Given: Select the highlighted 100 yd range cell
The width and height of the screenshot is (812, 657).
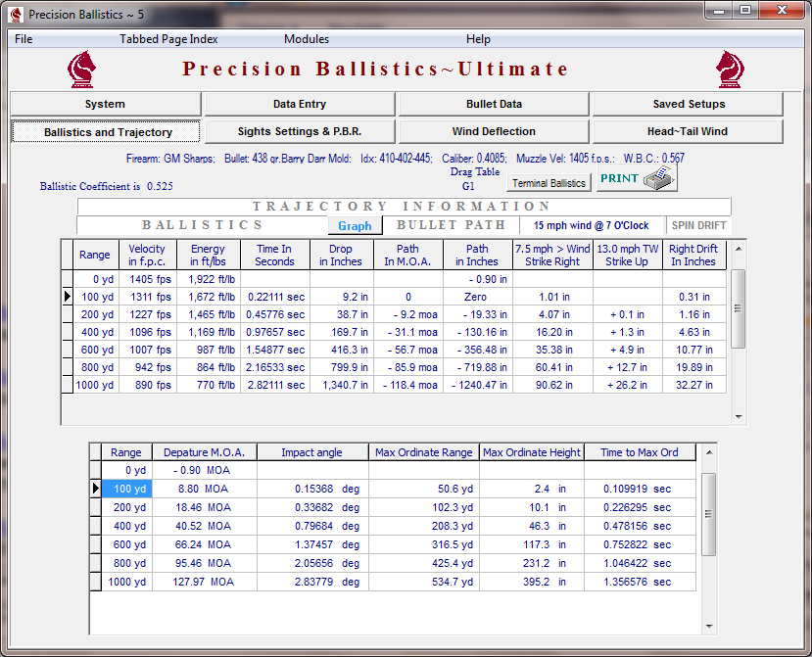Looking at the screenshot, I should (x=126, y=489).
